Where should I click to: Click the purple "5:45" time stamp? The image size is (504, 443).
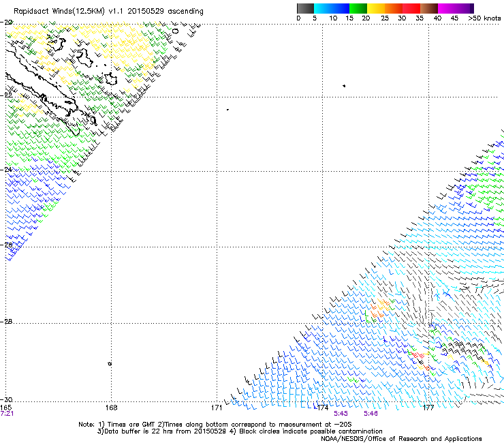[341, 414]
